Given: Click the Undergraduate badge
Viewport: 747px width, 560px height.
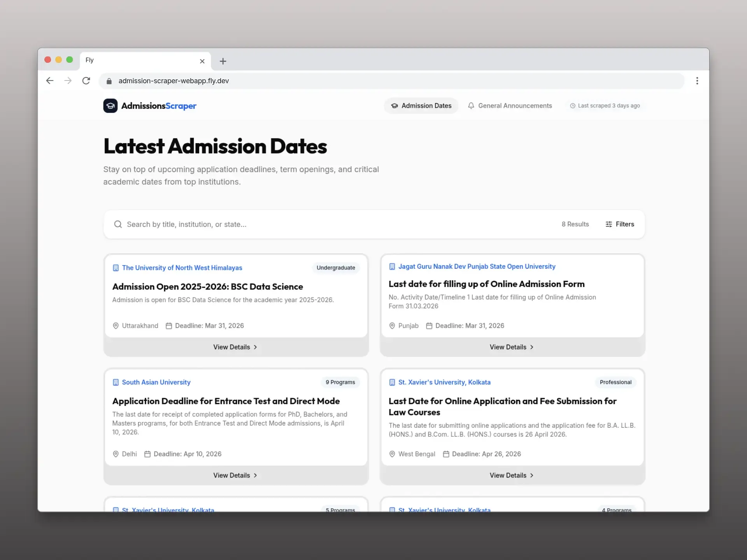Looking at the screenshot, I should pos(336,268).
